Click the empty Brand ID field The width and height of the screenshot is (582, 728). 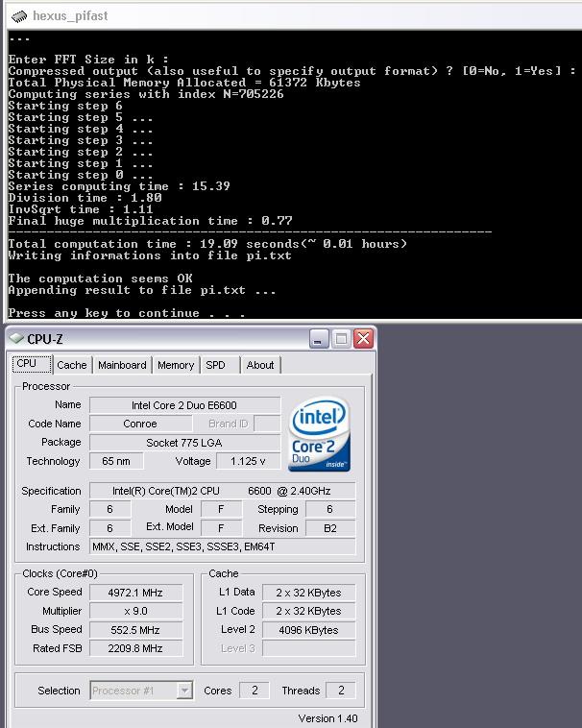pyautogui.click(x=267, y=424)
